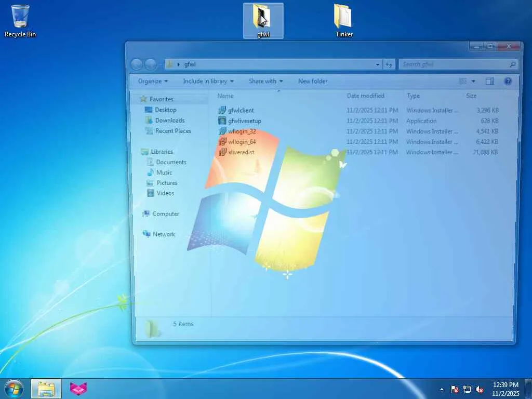Select the gfwl folder on desktop
532x399 pixels.
(263, 20)
